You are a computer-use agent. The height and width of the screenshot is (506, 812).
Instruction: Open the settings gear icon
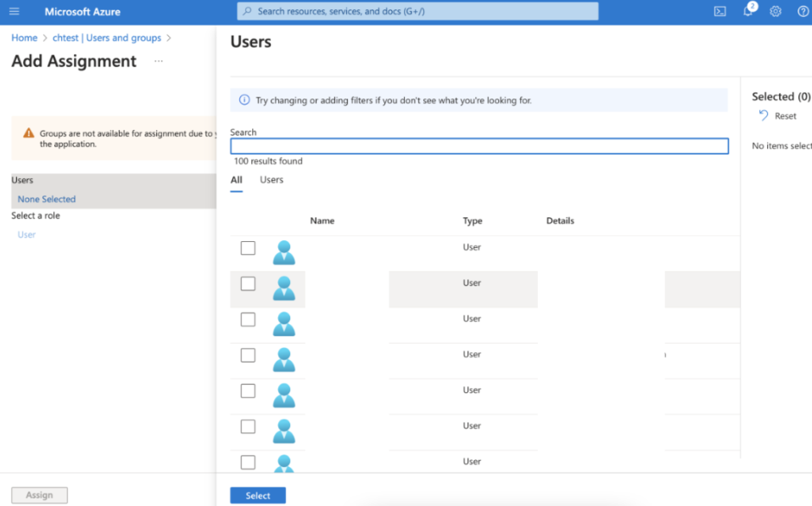point(776,11)
